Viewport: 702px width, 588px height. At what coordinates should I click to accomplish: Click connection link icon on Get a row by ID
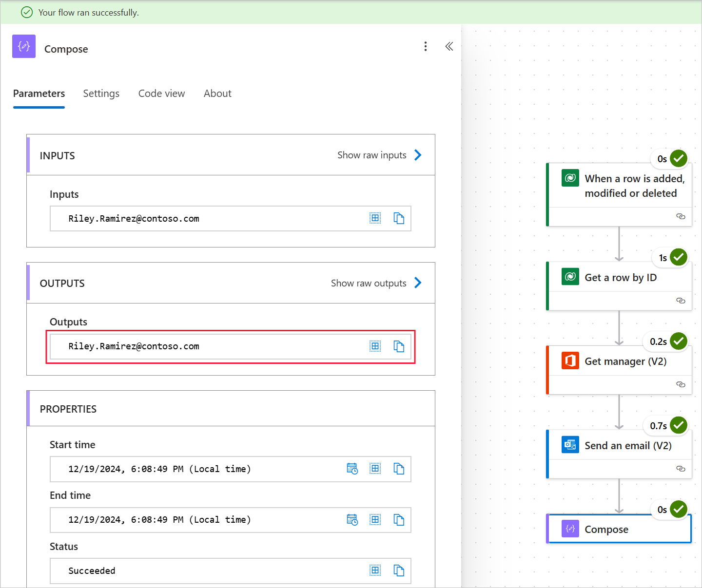pyautogui.click(x=681, y=301)
